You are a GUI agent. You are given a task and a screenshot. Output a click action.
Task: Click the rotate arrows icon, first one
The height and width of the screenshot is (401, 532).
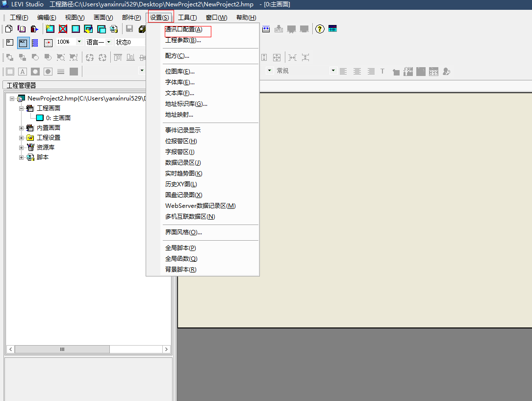coord(90,57)
